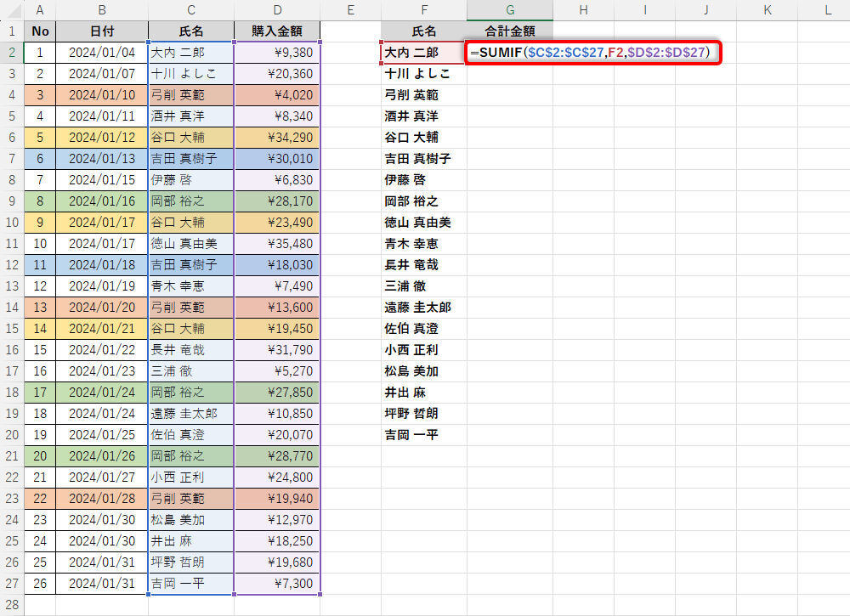
Task: Select row 28 header
Action: pos(12,605)
